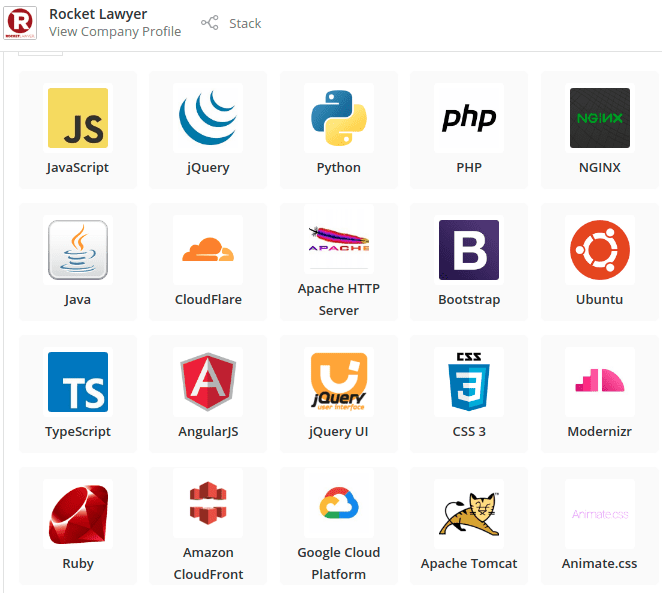Select the Google Cloud Platform label
Screen dimensions: 662x593
[x=339, y=563]
